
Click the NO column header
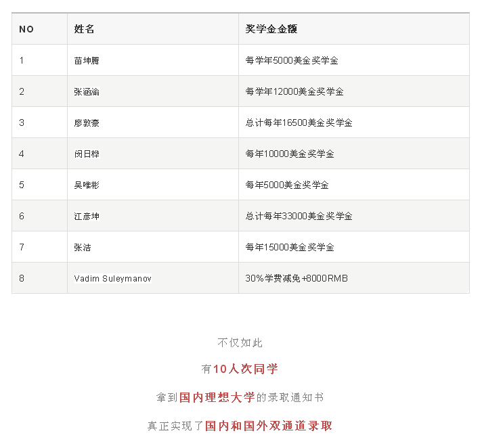[x=26, y=29]
